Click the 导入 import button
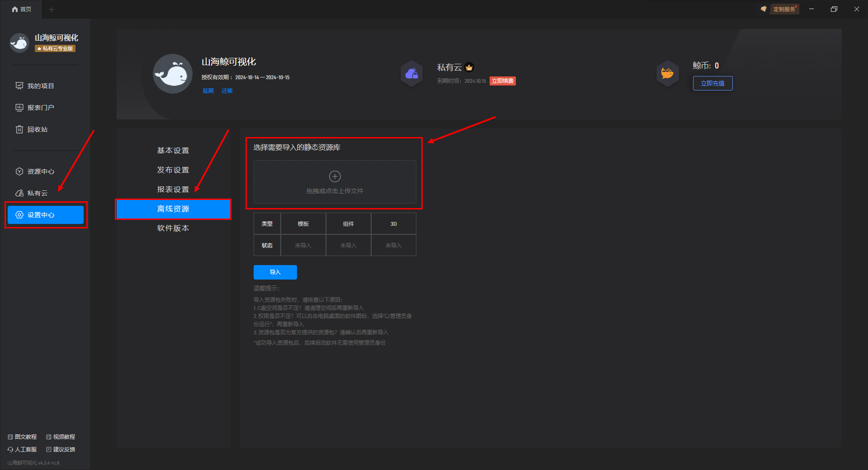The width and height of the screenshot is (868, 470). coord(275,272)
